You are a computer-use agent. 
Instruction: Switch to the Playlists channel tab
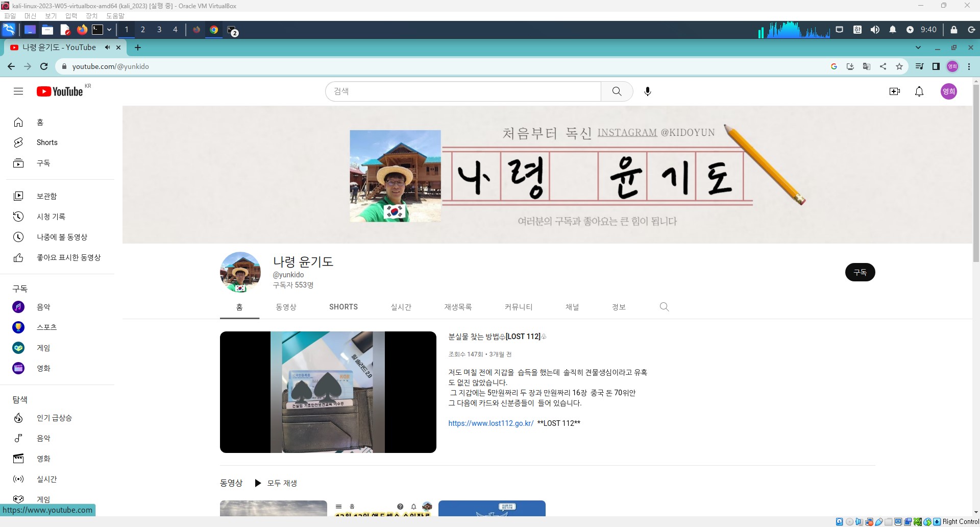458,307
